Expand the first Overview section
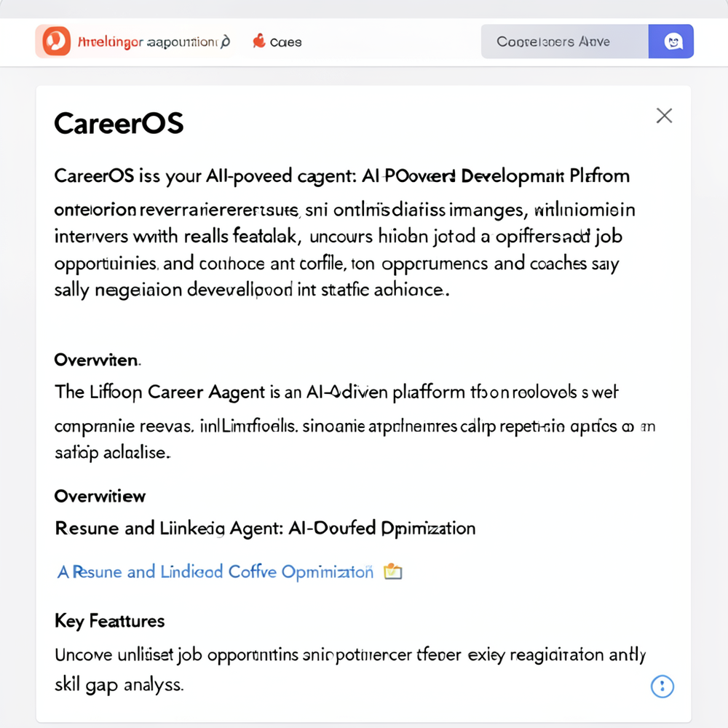Image resolution: width=728 pixels, height=728 pixels. pos(97,360)
